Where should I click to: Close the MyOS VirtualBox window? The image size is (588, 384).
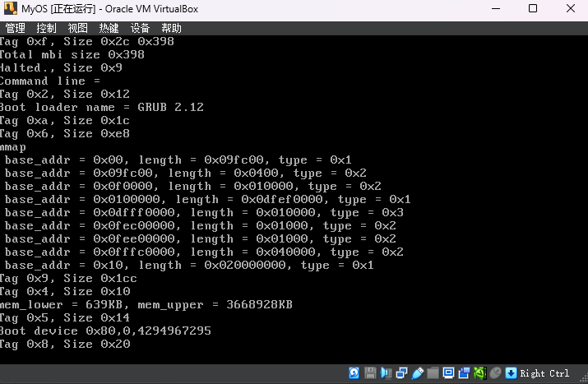(571, 8)
